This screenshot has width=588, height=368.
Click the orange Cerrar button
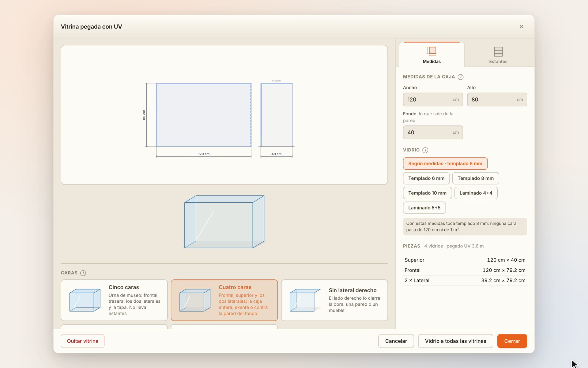[x=512, y=341]
